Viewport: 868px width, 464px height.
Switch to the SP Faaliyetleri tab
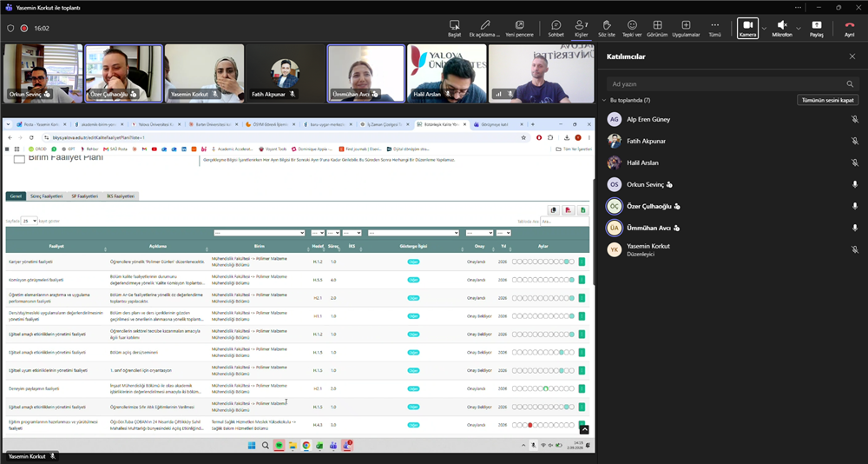pos(85,196)
